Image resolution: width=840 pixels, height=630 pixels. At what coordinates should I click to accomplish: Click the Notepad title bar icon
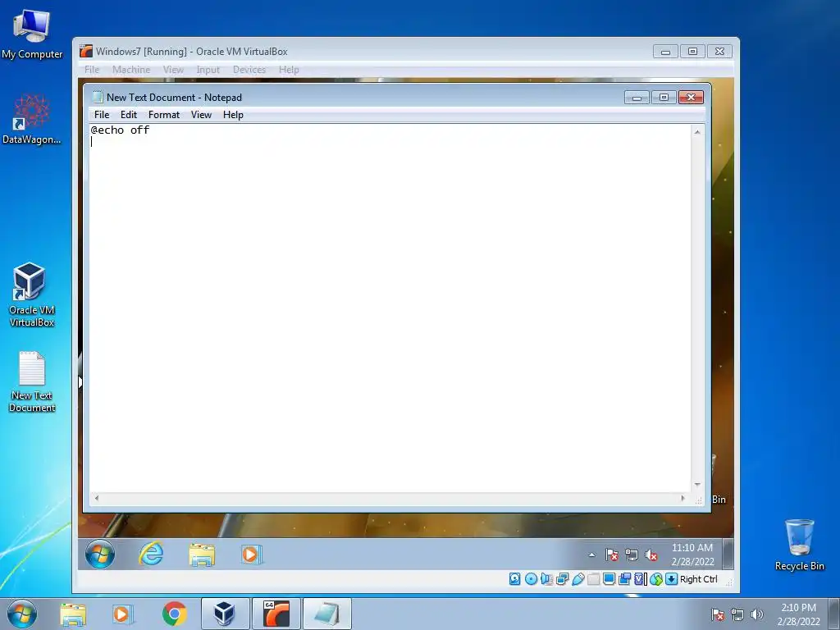point(98,97)
